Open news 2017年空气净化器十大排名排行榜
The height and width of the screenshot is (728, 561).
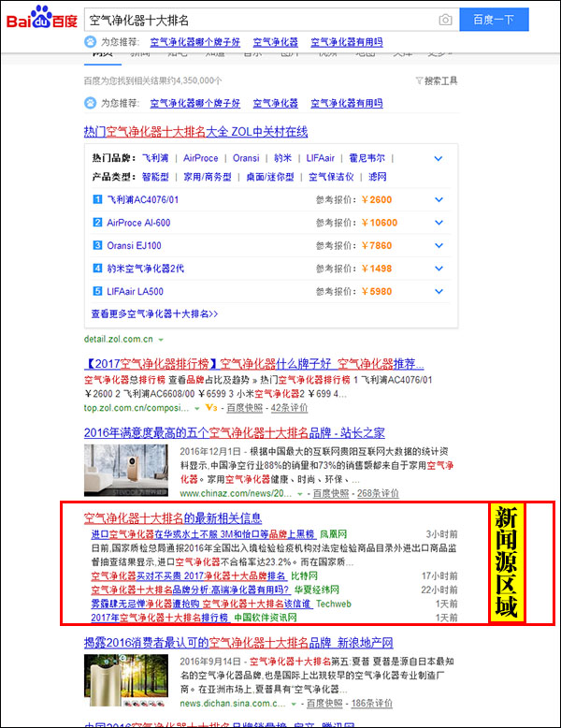(160, 618)
